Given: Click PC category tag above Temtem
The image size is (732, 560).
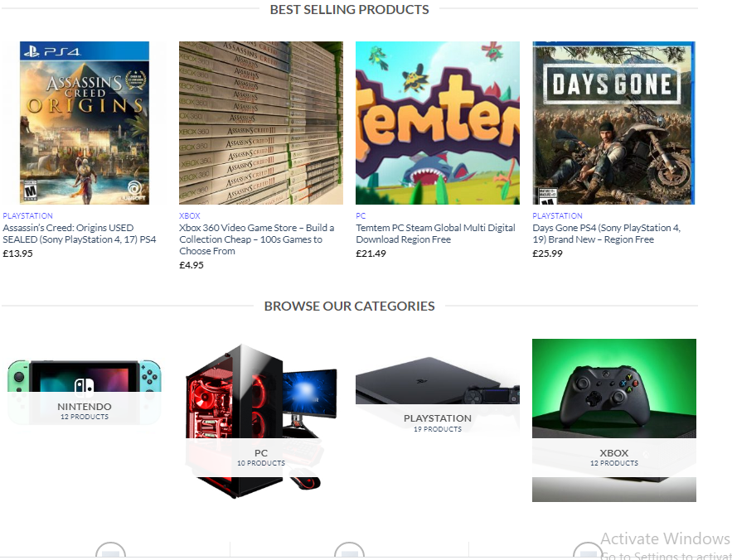Looking at the screenshot, I should pos(361,215).
